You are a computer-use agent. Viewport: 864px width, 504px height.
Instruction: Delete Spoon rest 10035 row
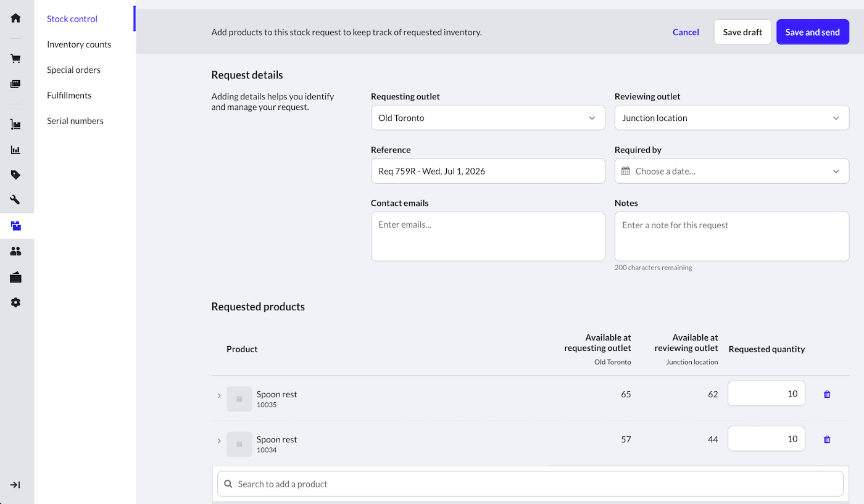pos(827,394)
